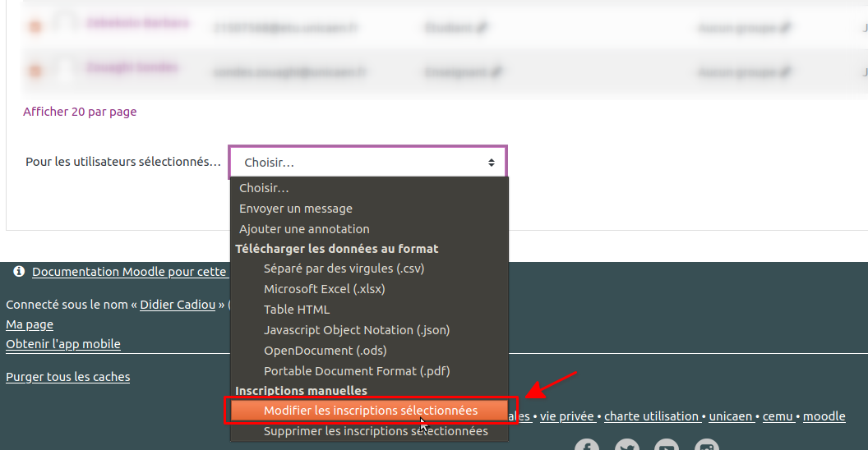The image size is (868, 450).
Task: Click the first user's avatar picture
Action: tap(66, 25)
